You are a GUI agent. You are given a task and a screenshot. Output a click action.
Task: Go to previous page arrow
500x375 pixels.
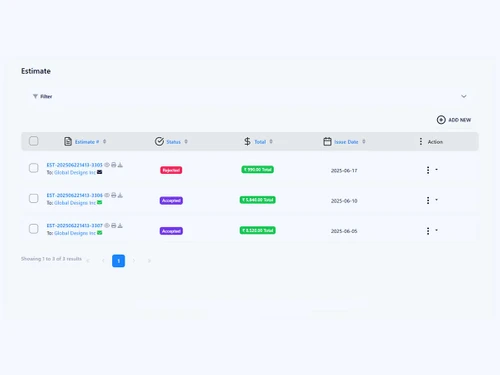click(x=103, y=261)
